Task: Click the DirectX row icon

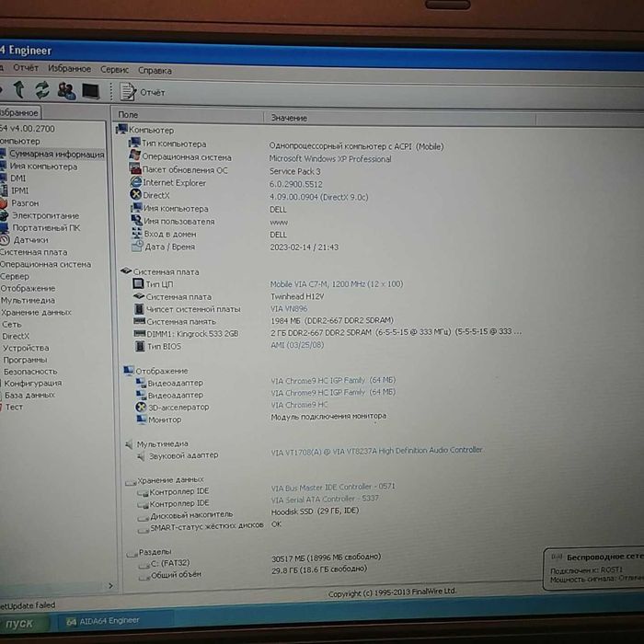Action: click(x=135, y=194)
